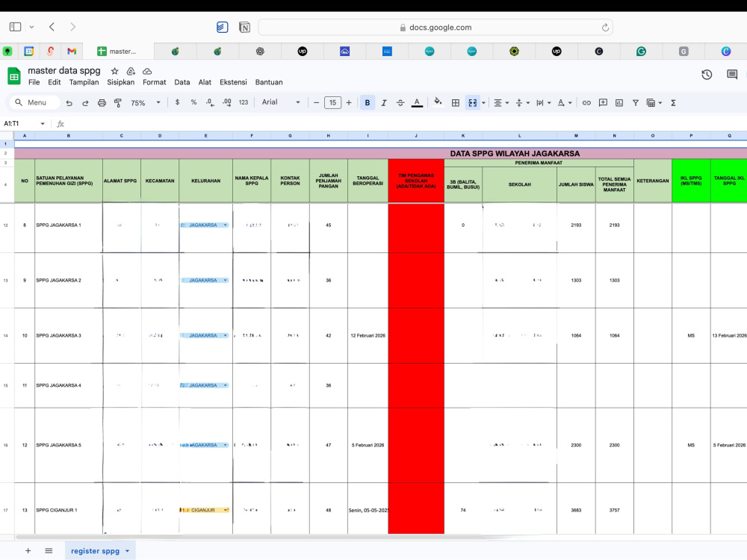Apply strikethrough formatting
747x560 pixels.
tap(400, 103)
